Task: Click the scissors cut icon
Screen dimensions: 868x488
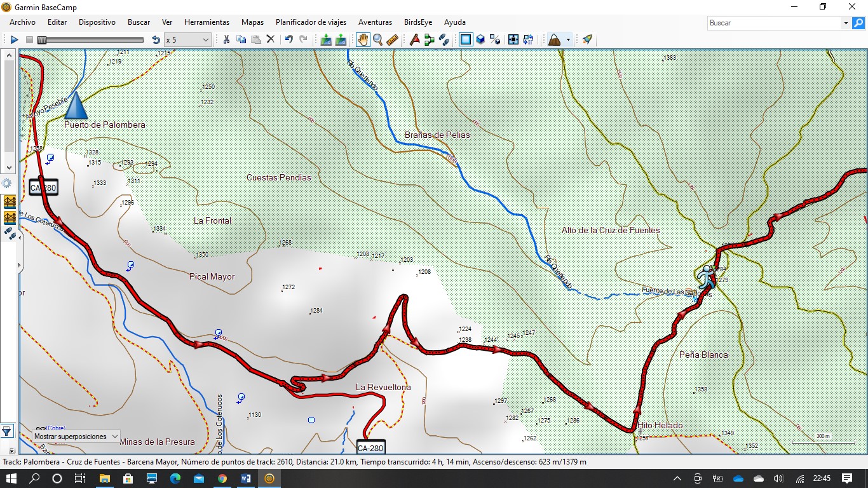Action: pyautogui.click(x=226, y=39)
